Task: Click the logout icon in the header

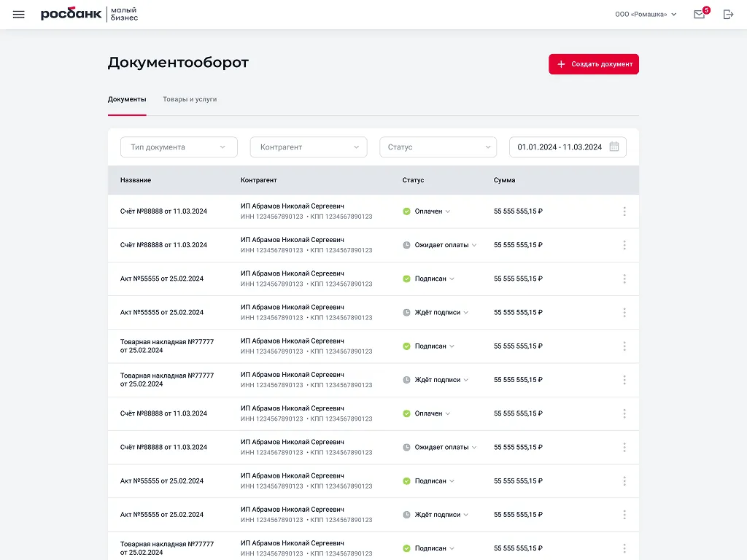Action: pyautogui.click(x=729, y=15)
